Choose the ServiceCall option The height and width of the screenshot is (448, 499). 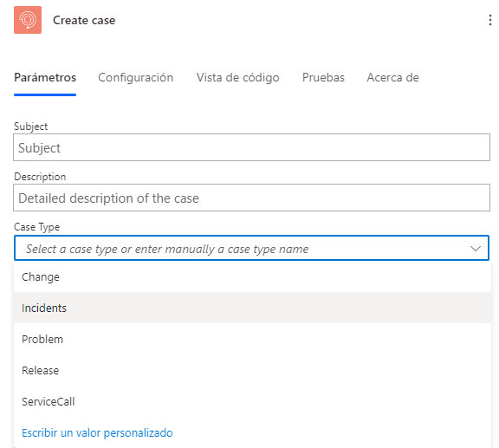coord(252,401)
